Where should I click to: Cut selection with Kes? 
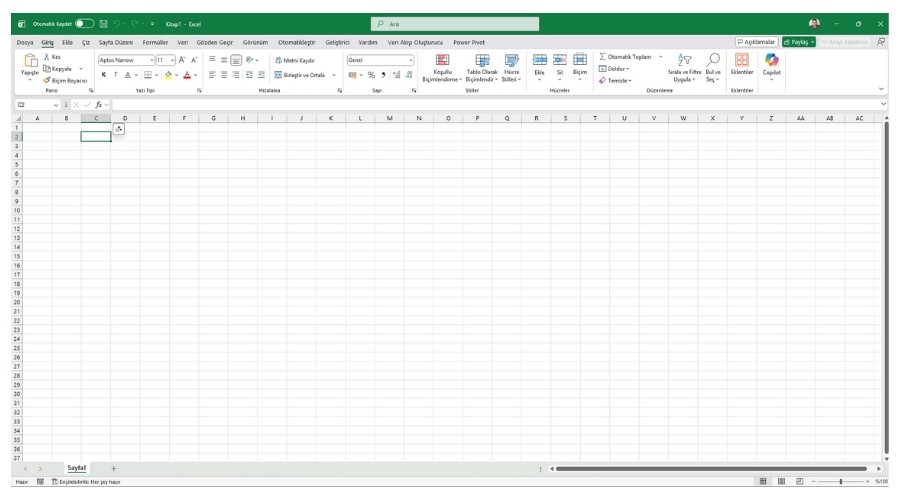point(52,57)
